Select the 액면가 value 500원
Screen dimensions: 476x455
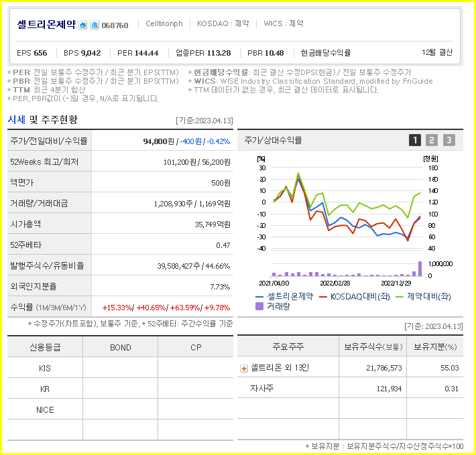[x=221, y=183]
